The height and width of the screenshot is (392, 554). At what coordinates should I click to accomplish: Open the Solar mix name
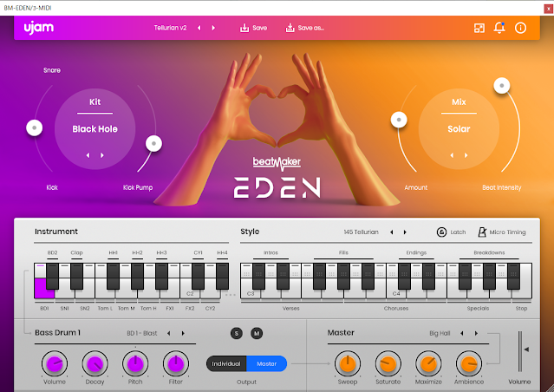(459, 129)
